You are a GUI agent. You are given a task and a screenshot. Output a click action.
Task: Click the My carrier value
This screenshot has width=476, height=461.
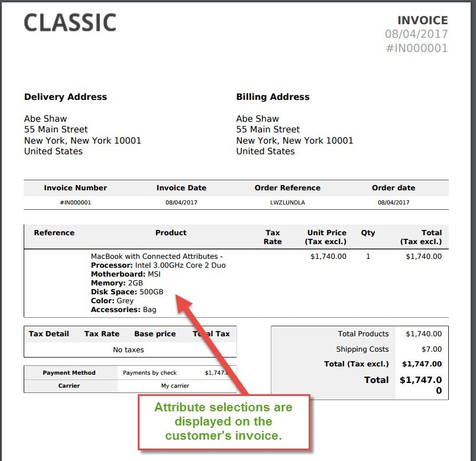click(x=175, y=386)
